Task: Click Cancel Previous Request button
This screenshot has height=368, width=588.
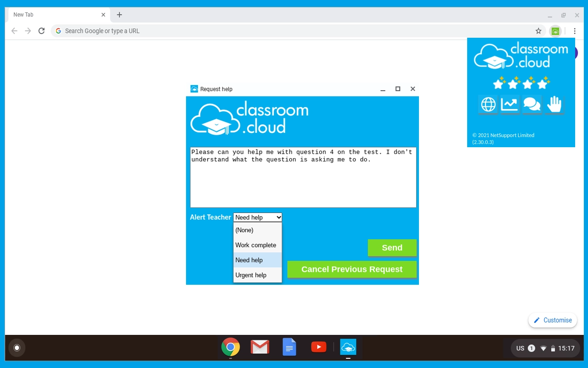Action: pyautogui.click(x=352, y=269)
